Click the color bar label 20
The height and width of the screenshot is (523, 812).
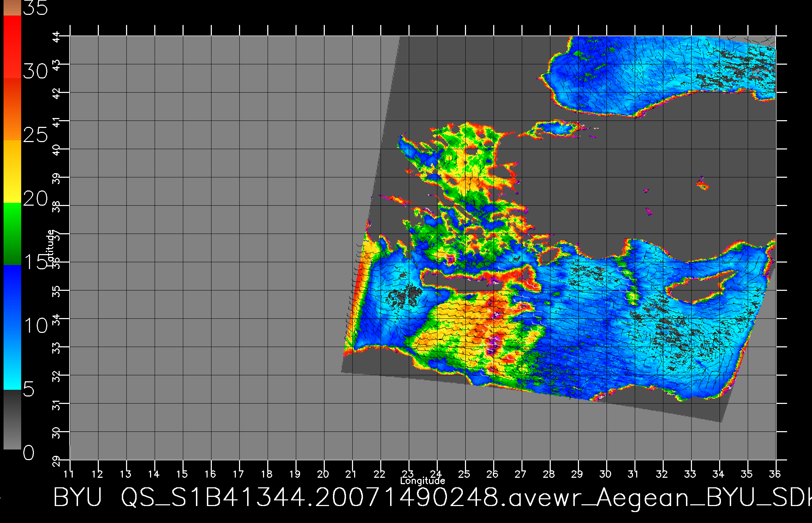point(35,199)
